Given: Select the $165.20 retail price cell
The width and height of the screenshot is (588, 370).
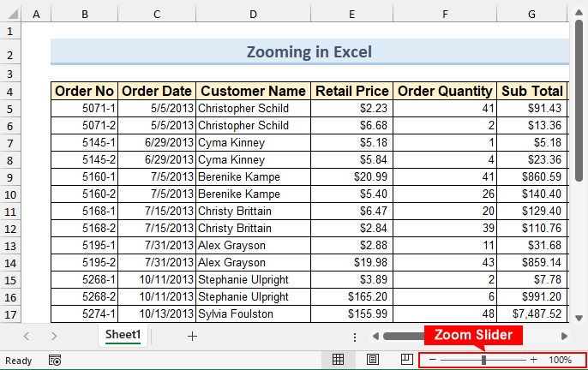Looking at the screenshot, I should (x=351, y=296).
